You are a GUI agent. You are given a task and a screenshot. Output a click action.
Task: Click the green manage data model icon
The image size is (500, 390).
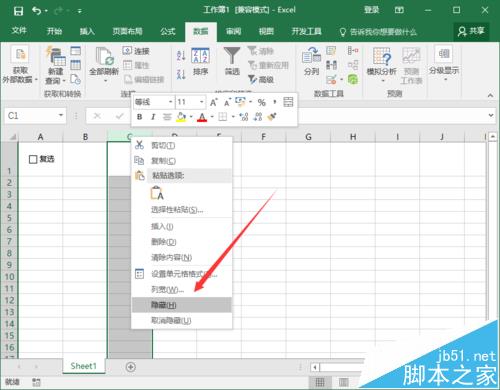click(353, 79)
